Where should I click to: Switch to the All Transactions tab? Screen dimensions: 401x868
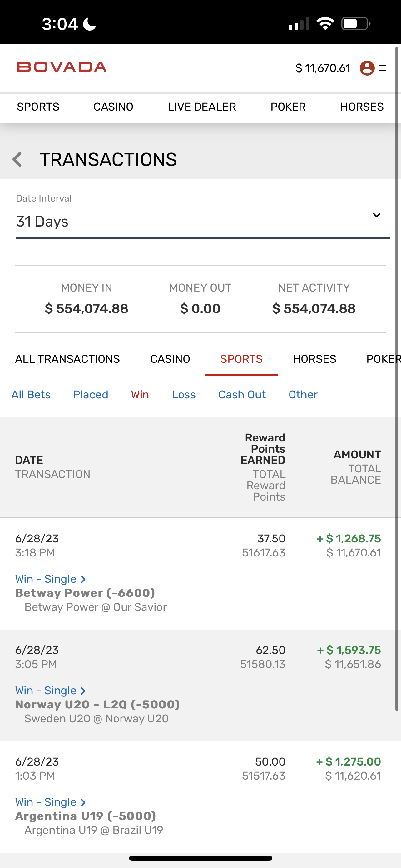pos(67,359)
